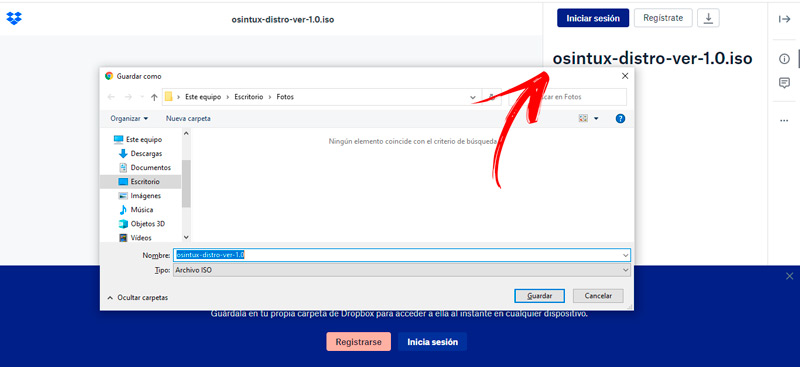Go up one folder level arrow

(154, 97)
